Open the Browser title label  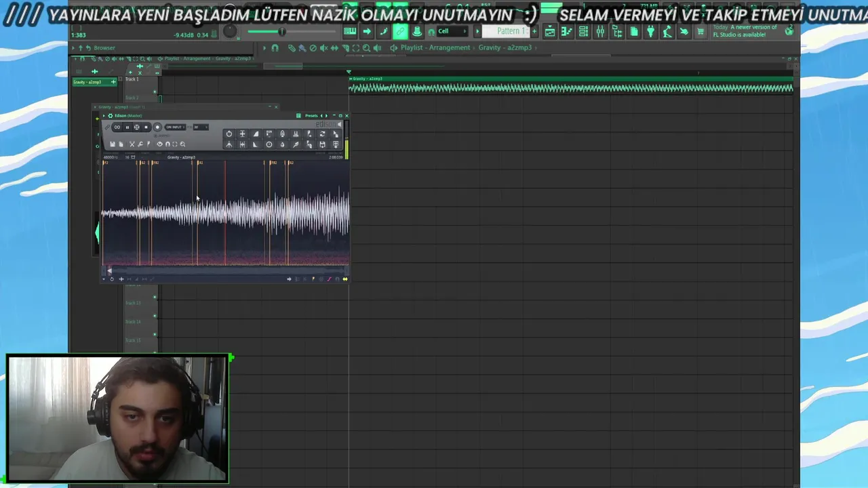pos(104,48)
